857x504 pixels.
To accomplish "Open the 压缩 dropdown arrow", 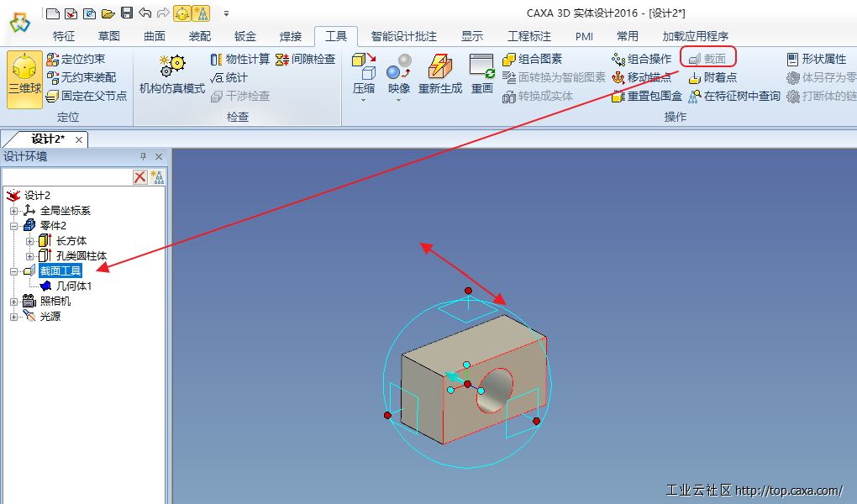I will click(364, 100).
